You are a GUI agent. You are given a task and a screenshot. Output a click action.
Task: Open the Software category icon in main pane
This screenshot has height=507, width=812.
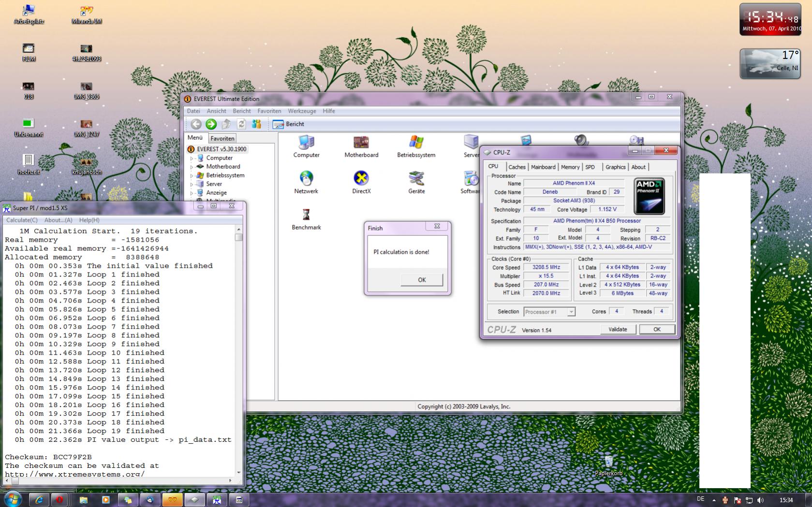pyautogui.click(x=470, y=183)
